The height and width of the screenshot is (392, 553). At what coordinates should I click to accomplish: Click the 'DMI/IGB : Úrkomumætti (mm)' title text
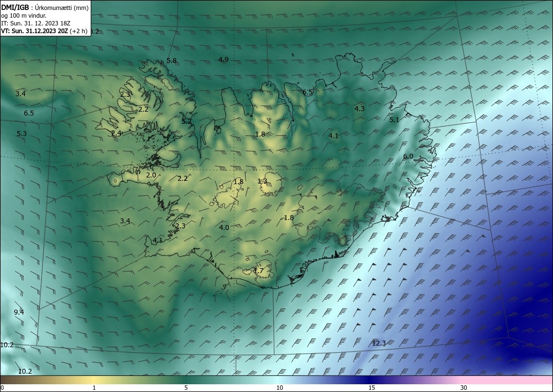[x=45, y=7]
